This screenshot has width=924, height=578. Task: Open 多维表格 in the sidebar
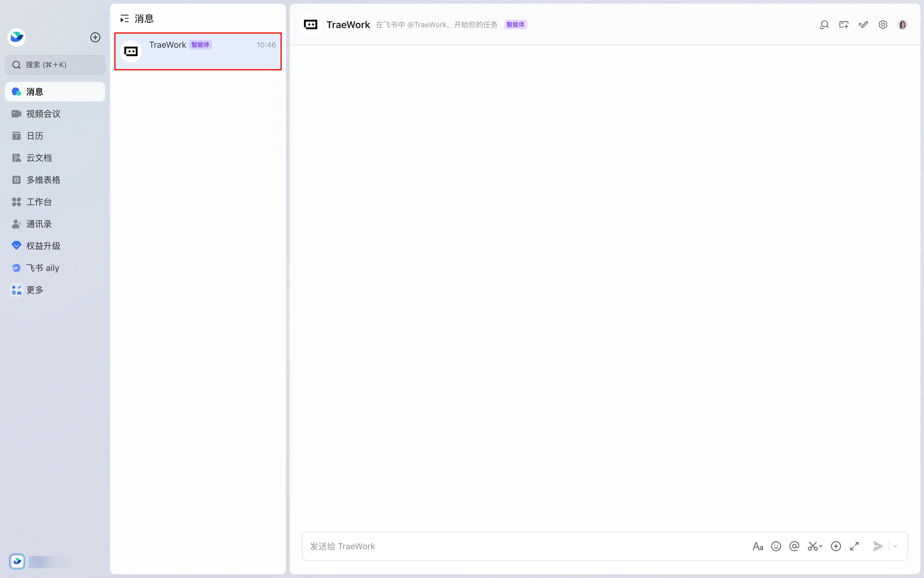(x=55, y=180)
